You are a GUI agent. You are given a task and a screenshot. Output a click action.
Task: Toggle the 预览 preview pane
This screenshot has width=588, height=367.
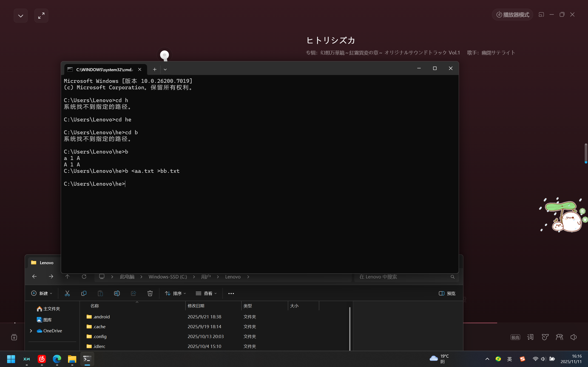[x=447, y=294]
